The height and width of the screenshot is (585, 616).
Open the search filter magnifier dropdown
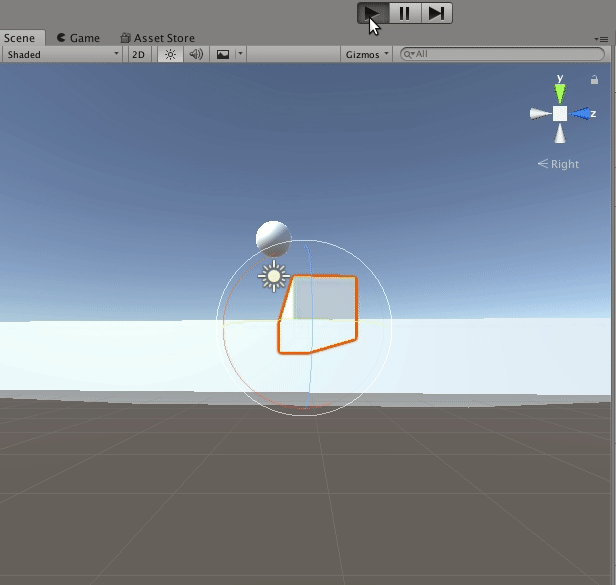tap(409, 54)
